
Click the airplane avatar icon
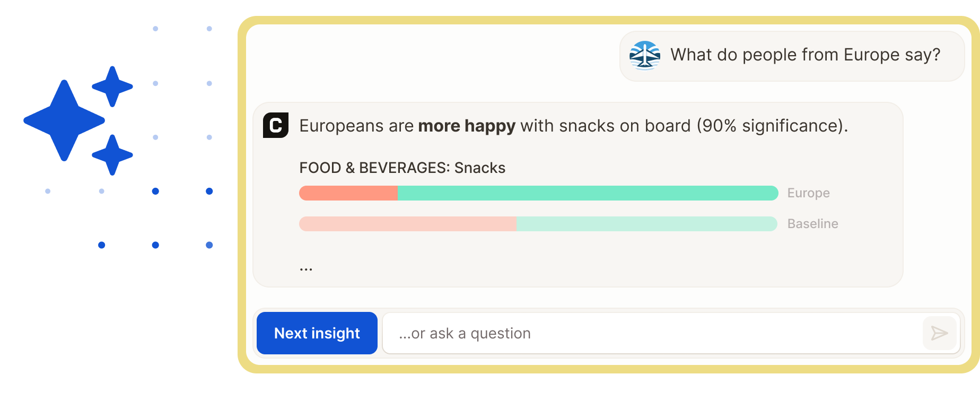click(x=645, y=56)
